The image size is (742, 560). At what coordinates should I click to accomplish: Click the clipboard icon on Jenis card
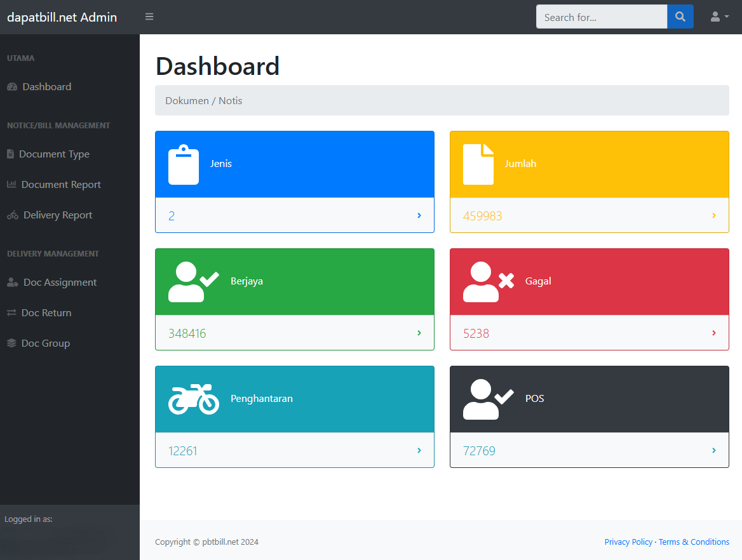pos(184,164)
